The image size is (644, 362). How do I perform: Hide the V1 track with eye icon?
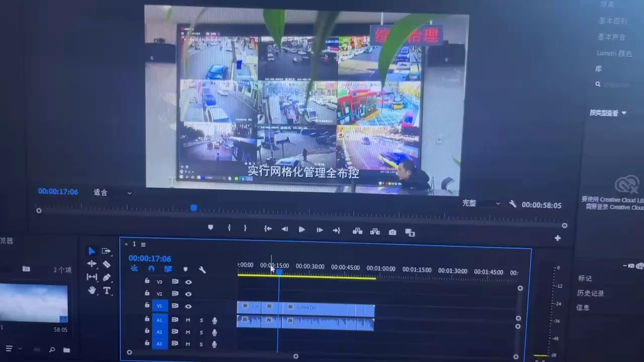pos(188,306)
